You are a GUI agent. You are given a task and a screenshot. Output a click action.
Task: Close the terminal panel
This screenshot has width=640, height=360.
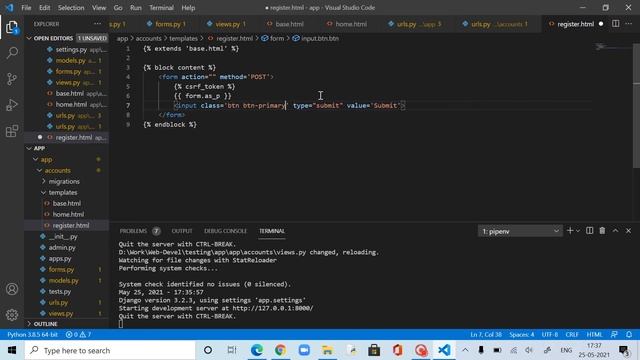(629, 231)
